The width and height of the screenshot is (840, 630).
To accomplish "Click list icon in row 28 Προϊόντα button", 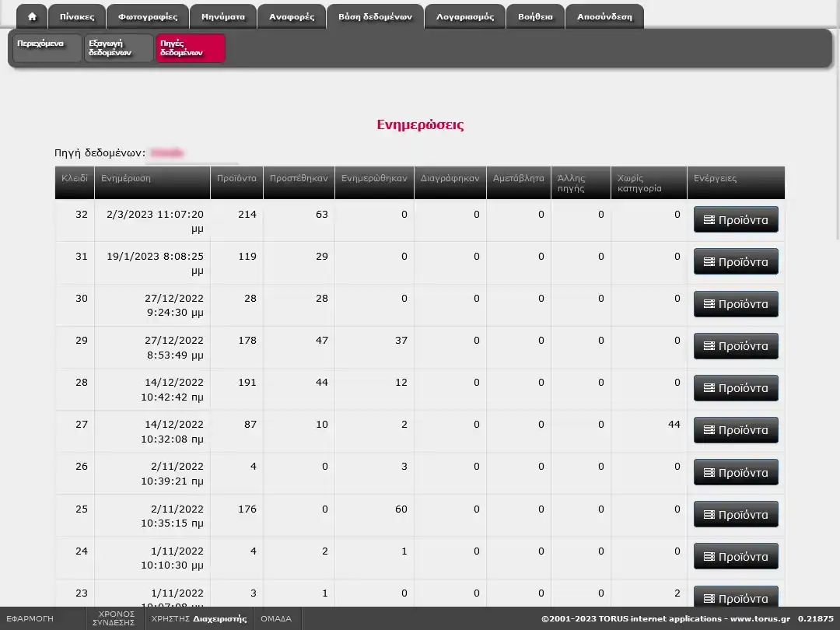I will click(709, 388).
